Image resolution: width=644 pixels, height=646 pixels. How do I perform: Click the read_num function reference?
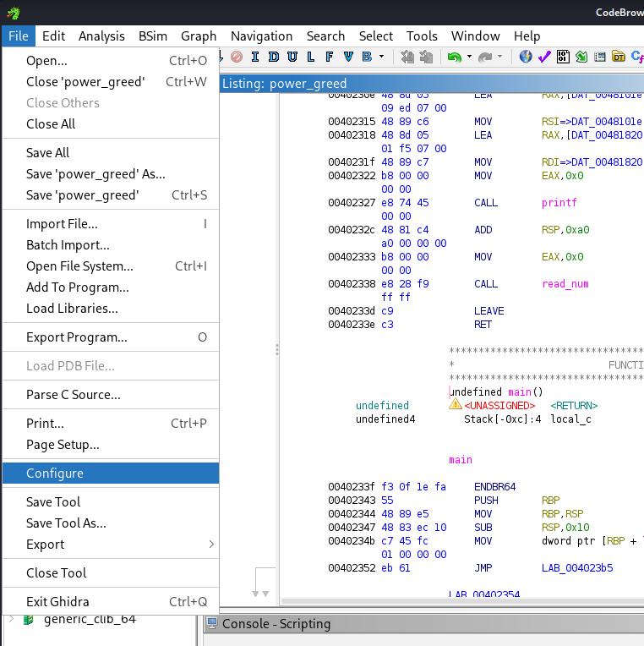pos(565,284)
